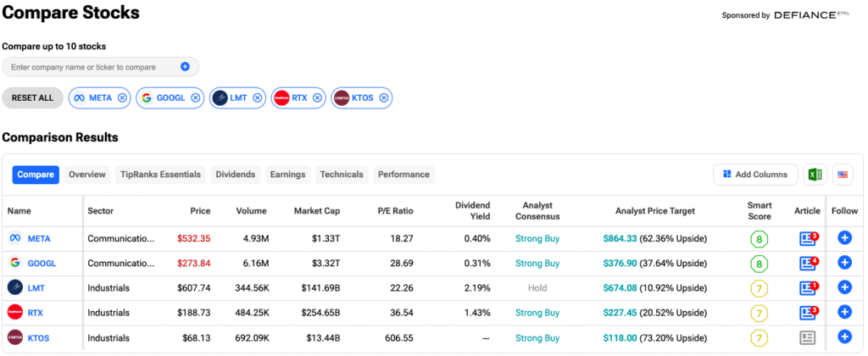Follow RTX using the blue plus icon
This screenshot has height=356, width=868.
point(844,312)
